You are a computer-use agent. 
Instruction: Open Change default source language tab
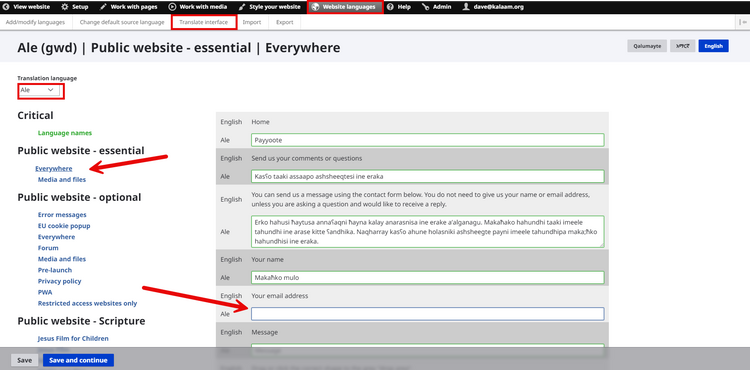(122, 22)
